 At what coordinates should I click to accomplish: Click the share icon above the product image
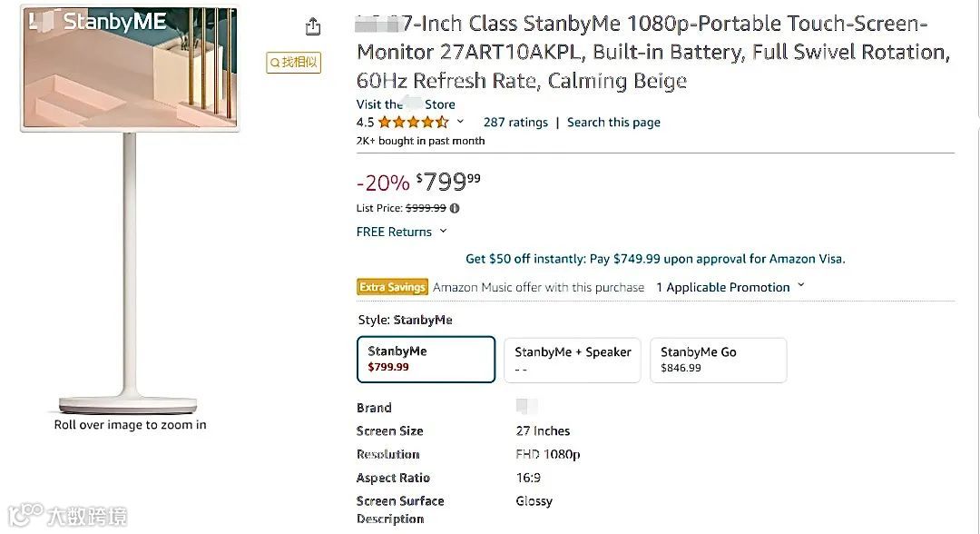pyautogui.click(x=313, y=26)
